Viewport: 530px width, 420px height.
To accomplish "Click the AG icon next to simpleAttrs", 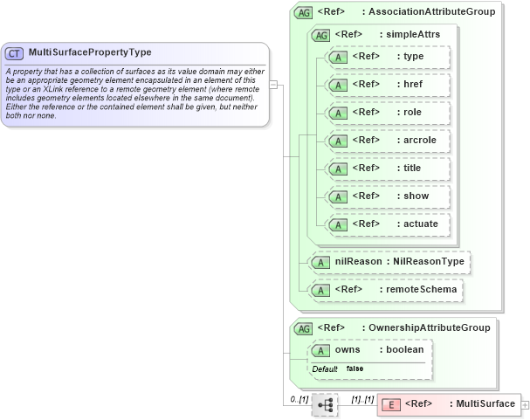I will [x=320, y=36].
